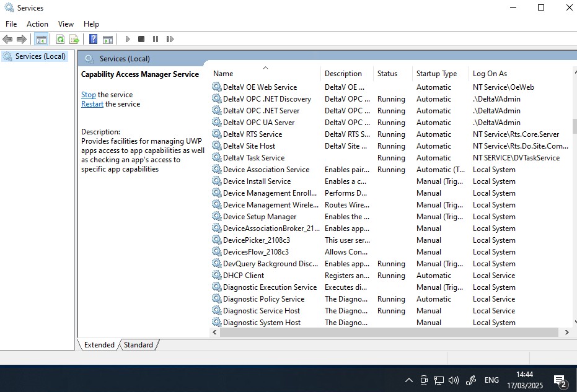Click the Pause Service toolbar icon
The height and width of the screenshot is (392, 577).
pos(156,38)
